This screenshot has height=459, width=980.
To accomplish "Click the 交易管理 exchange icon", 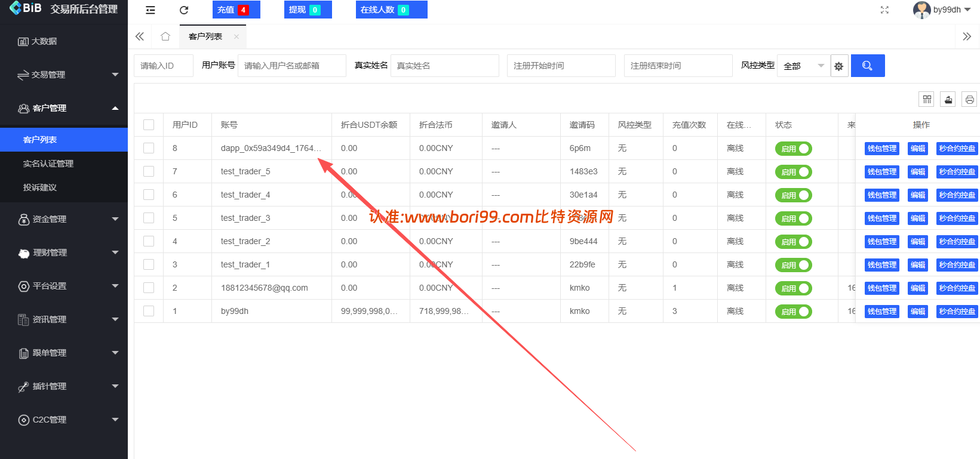I will [23, 75].
